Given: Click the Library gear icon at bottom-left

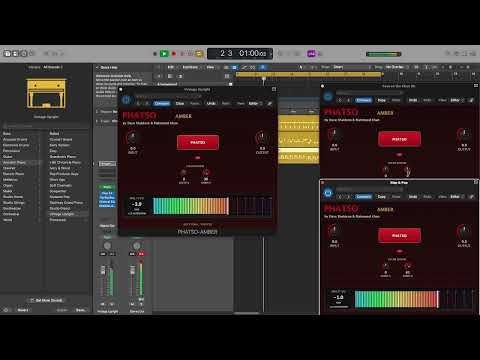Looking at the screenshot, I should click(6, 310).
